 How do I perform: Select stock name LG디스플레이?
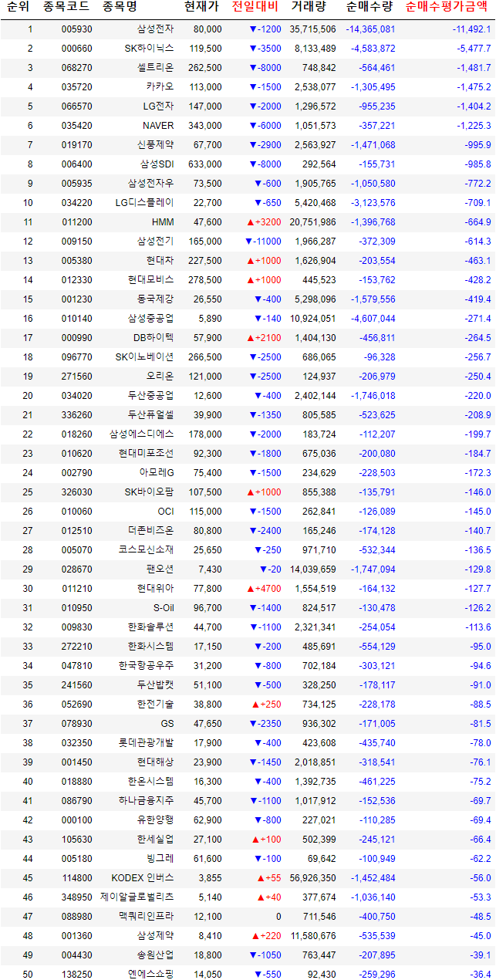pos(145,203)
